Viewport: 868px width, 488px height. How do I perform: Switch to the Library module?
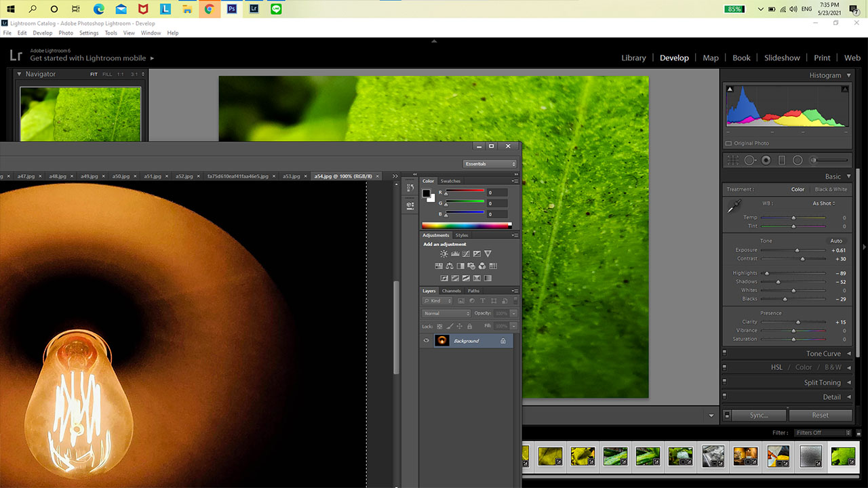[x=633, y=58]
